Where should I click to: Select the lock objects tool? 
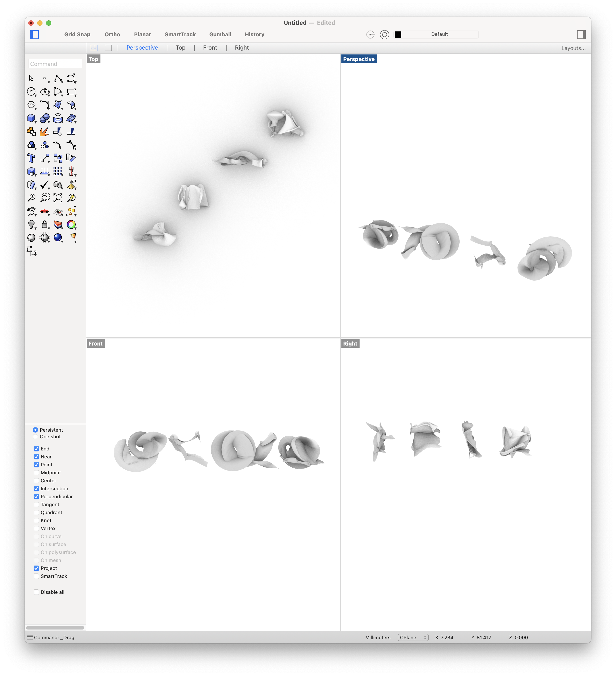[x=44, y=225]
